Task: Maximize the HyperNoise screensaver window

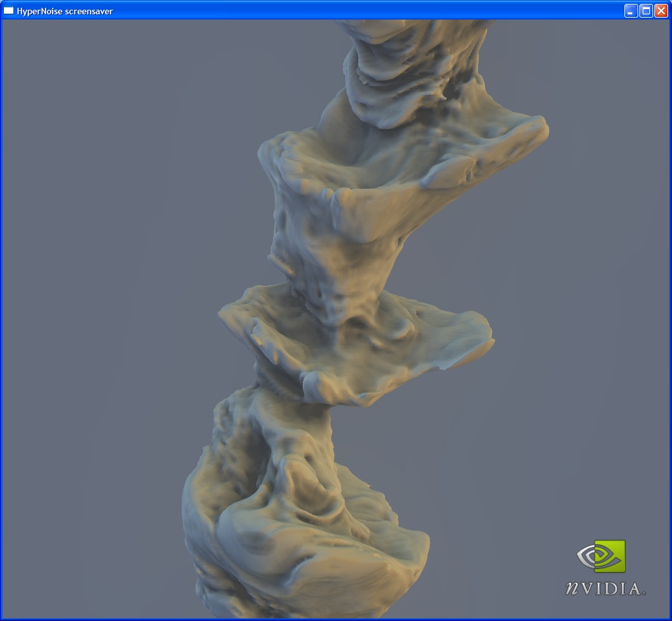Action: click(x=646, y=10)
